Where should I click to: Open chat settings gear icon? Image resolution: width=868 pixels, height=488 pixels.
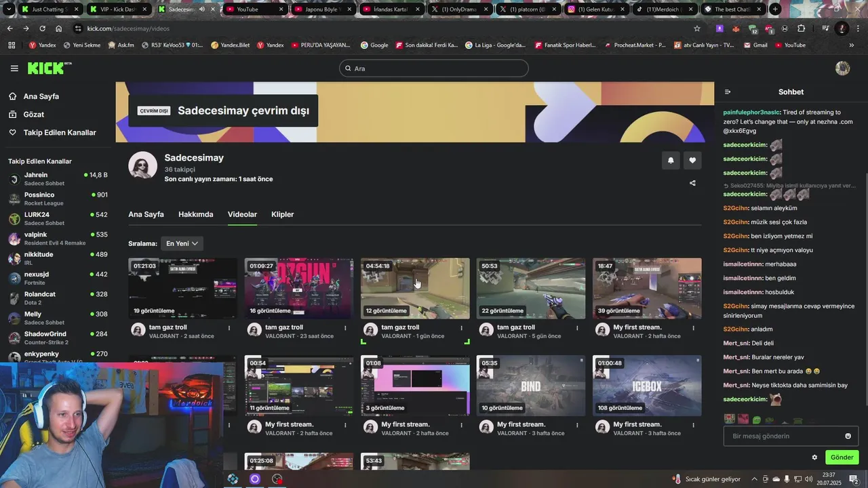tap(814, 457)
